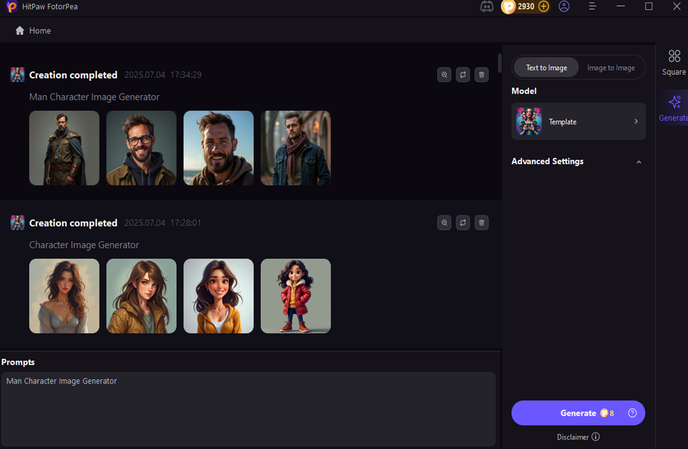Open the Disclaimer link
The height and width of the screenshot is (449, 688).
click(x=573, y=437)
